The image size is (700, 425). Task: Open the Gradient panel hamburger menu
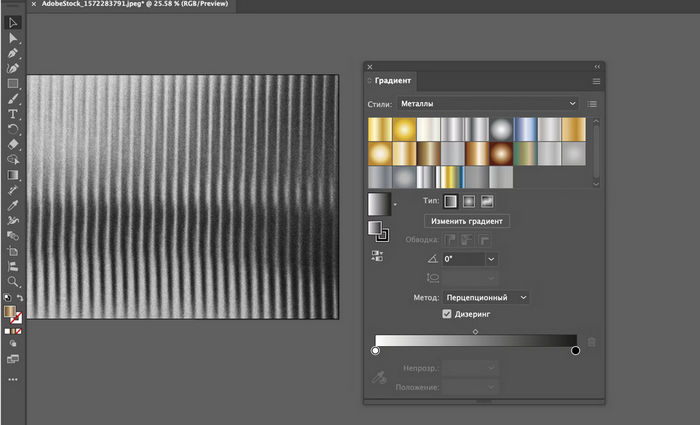coord(596,81)
